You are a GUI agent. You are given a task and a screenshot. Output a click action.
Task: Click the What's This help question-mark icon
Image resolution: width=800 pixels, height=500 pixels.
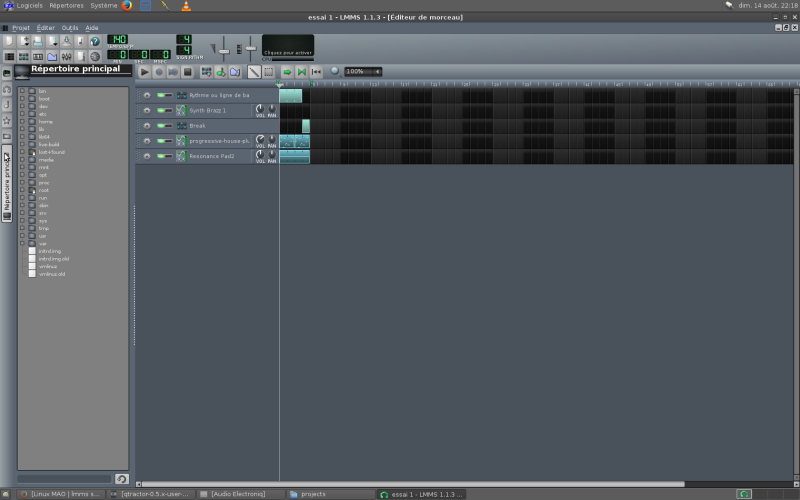(95, 41)
